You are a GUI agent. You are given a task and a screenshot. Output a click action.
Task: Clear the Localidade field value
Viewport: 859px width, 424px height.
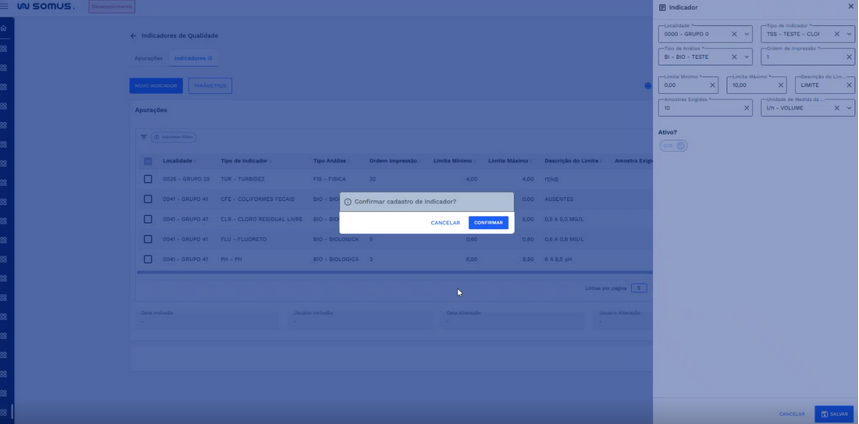pyautogui.click(x=734, y=34)
